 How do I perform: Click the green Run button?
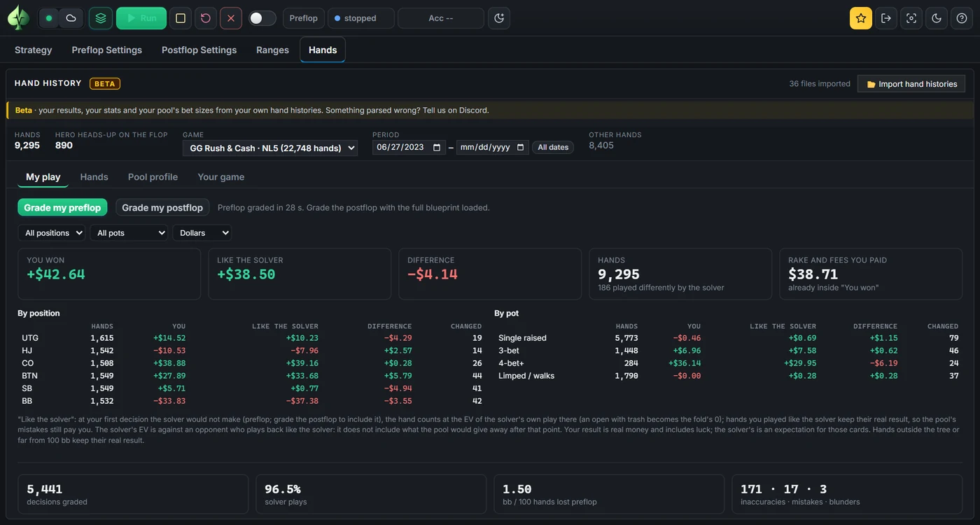(x=141, y=18)
